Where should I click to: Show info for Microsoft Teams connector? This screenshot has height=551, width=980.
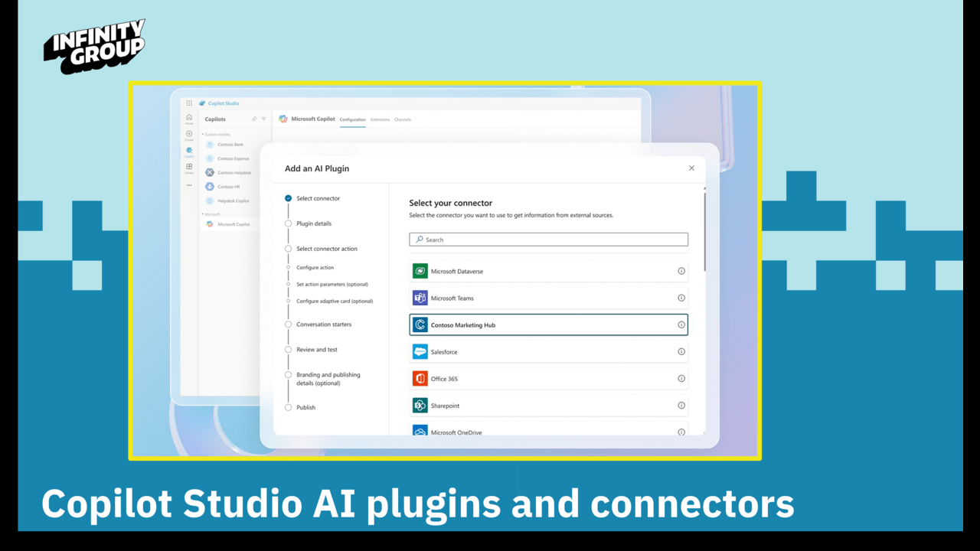coord(681,298)
